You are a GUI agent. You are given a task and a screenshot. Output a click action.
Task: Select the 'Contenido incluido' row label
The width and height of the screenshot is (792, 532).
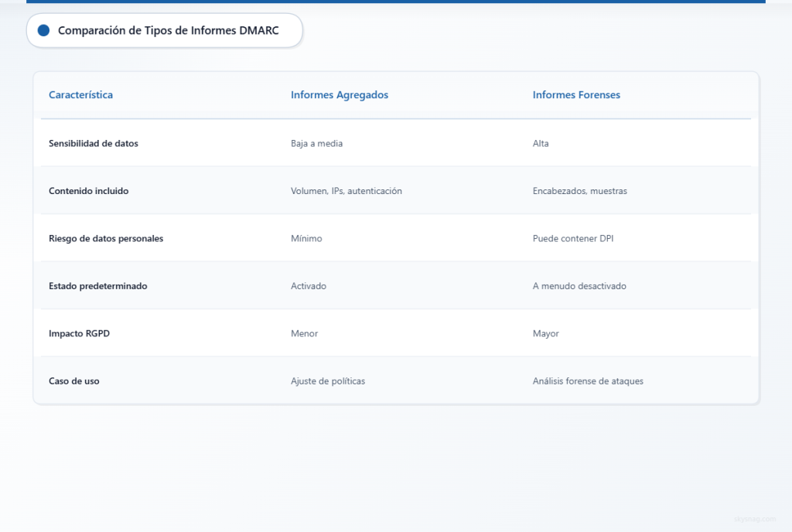point(88,191)
